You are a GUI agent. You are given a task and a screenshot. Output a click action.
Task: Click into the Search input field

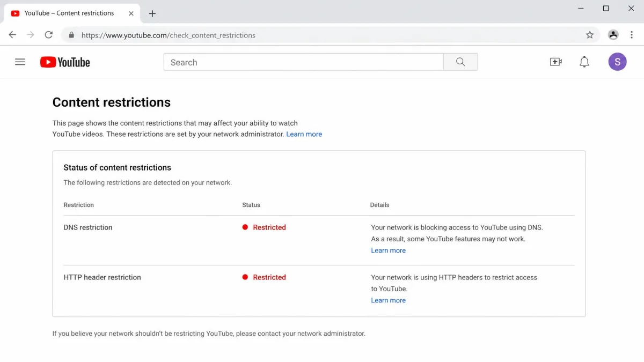(x=304, y=62)
